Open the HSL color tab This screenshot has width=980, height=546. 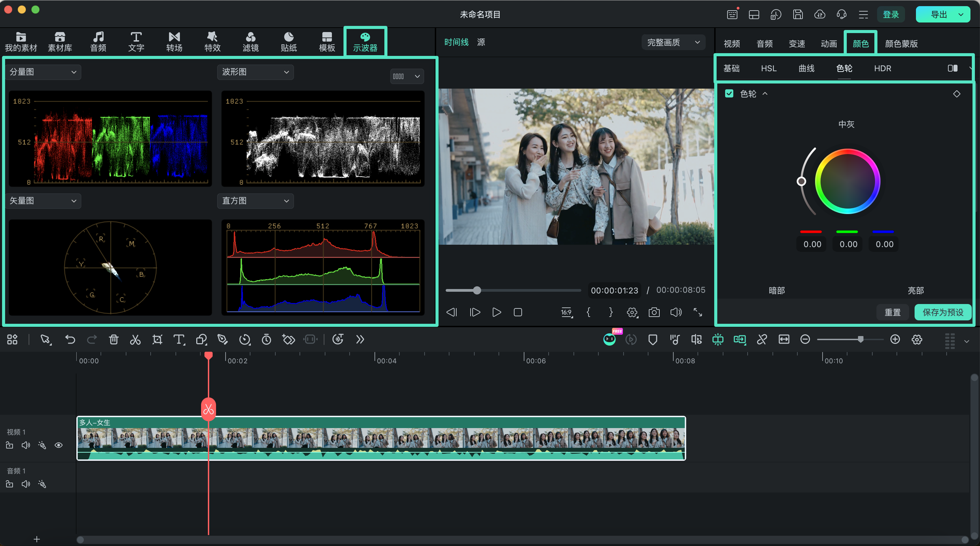(768, 68)
